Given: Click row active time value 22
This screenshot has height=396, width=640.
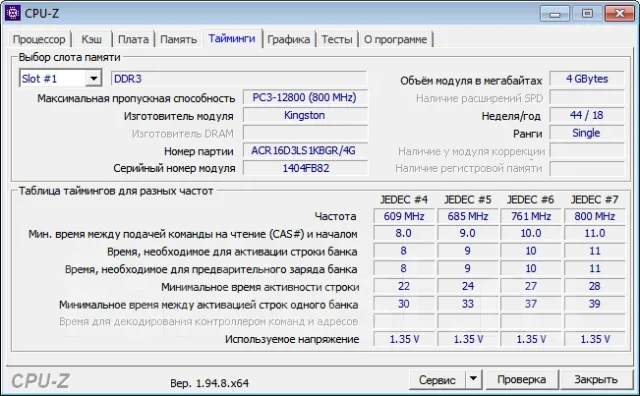Looking at the screenshot, I should pos(404,286).
